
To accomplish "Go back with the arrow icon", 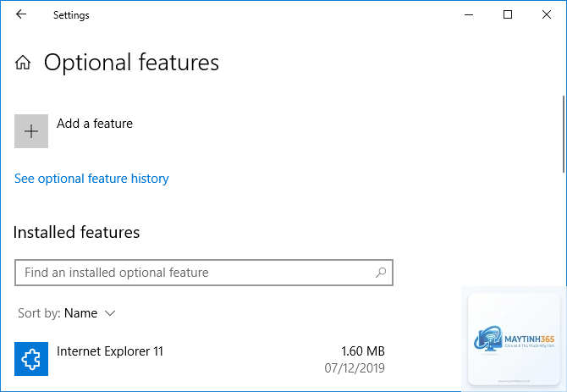I will point(21,14).
